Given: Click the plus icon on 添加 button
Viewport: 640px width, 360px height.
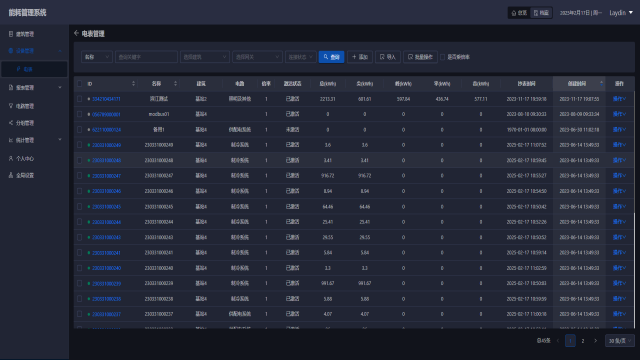Looking at the screenshot, I should 354,57.
